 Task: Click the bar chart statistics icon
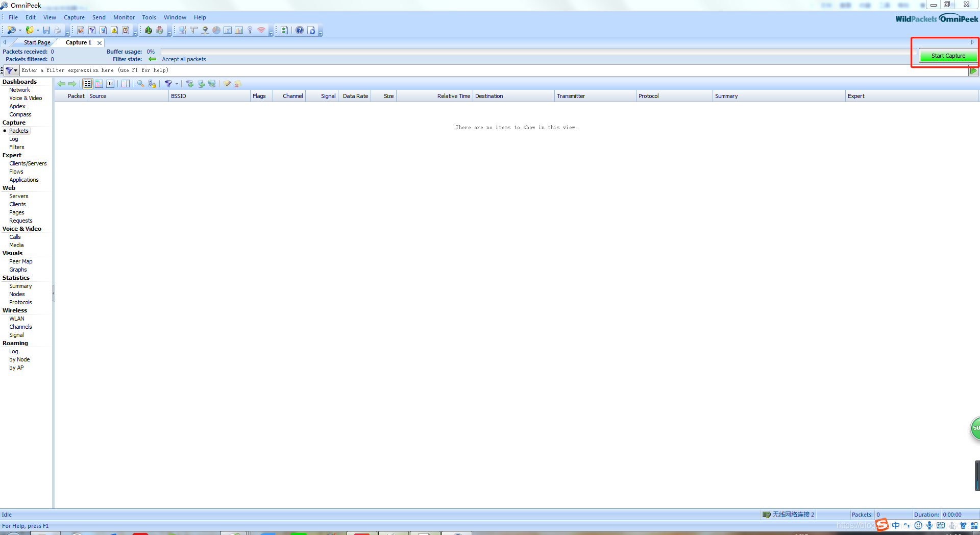pyautogui.click(x=239, y=30)
